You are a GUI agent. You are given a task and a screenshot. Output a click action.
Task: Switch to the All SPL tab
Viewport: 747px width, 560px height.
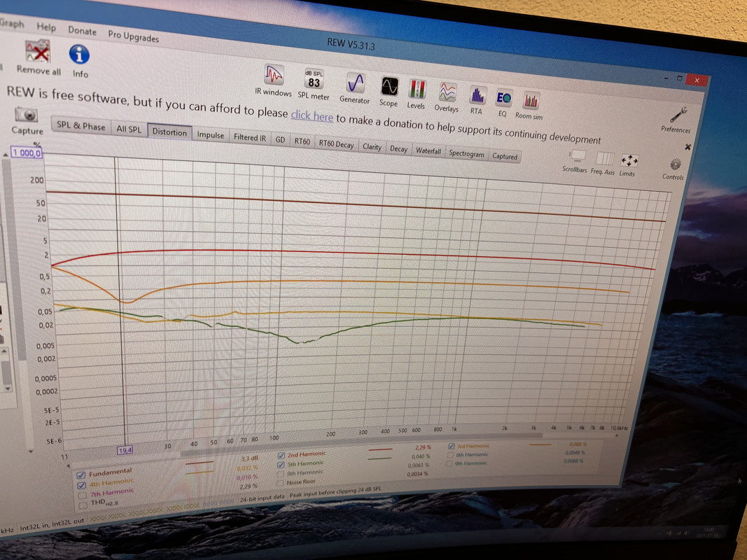[129, 129]
